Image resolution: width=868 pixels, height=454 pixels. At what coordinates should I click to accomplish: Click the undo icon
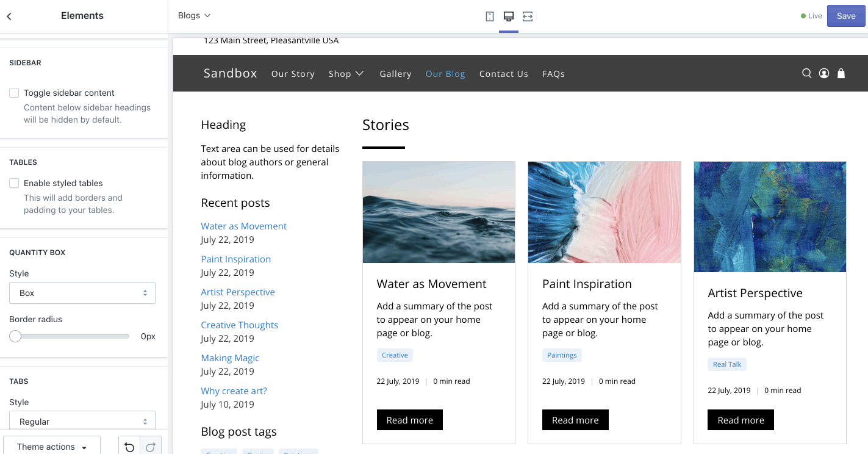129,446
